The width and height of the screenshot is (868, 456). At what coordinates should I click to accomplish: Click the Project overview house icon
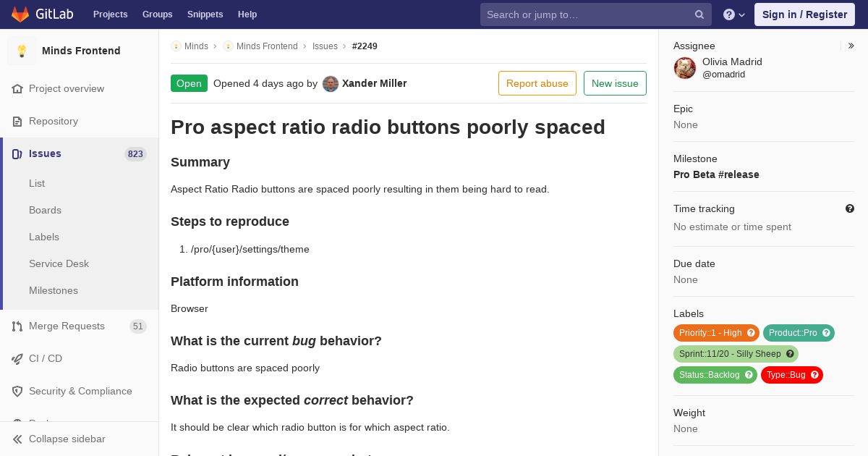(x=17, y=88)
